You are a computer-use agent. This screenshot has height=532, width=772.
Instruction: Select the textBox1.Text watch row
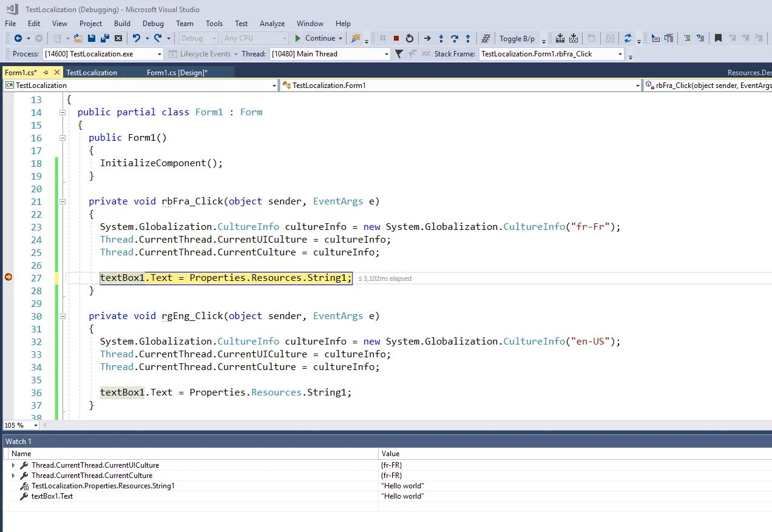coord(386,496)
